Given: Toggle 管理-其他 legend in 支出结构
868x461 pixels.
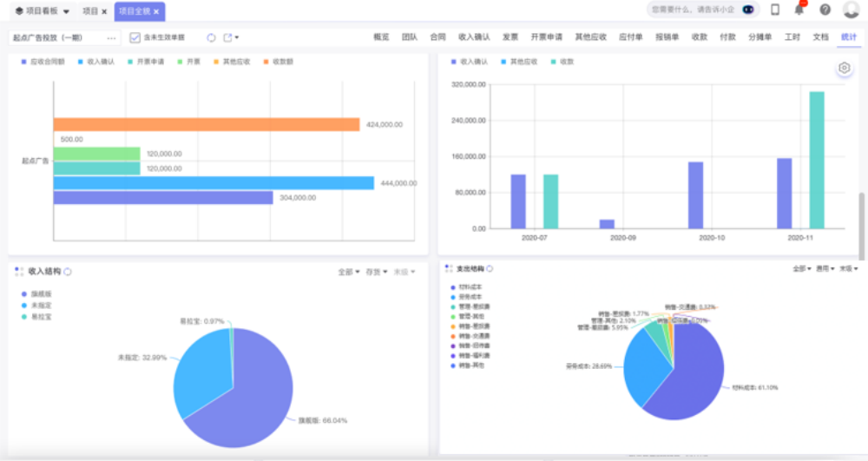Looking at the screenshot, I should (x=467, y=317).
